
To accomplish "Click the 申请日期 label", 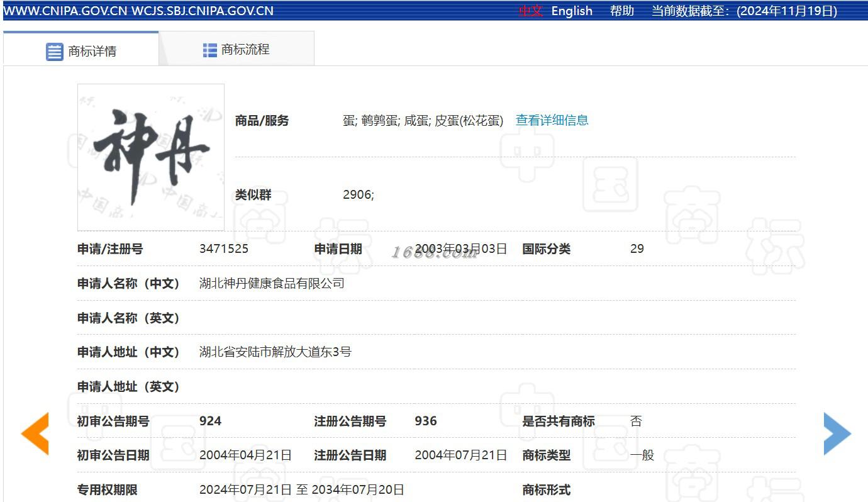I will 338,248.
